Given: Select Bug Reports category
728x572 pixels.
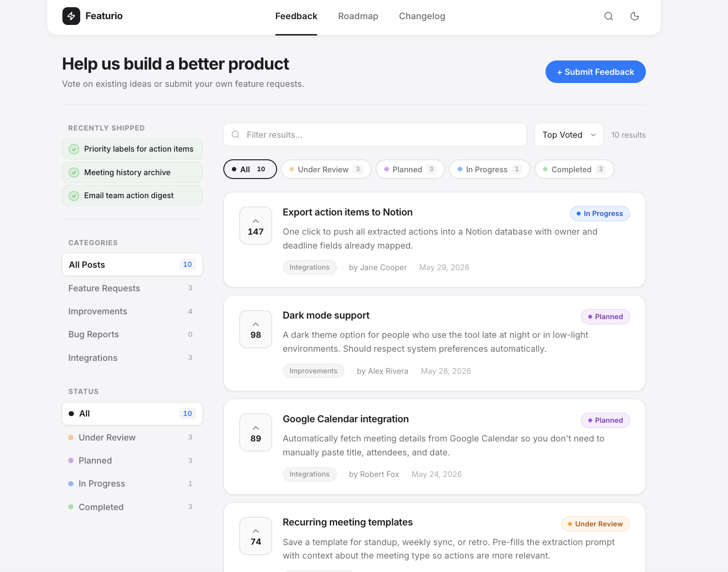Looking at the screenshot, I should (x=132, y=334).
